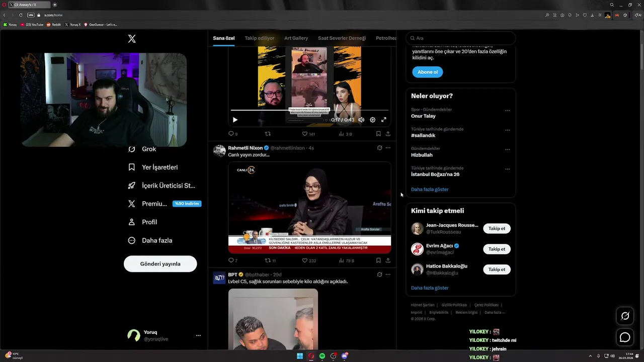Toggle the VPN badge in address bar
Image resolution: width=644 pixels, height=362 pixels.
tap(31, 15)
